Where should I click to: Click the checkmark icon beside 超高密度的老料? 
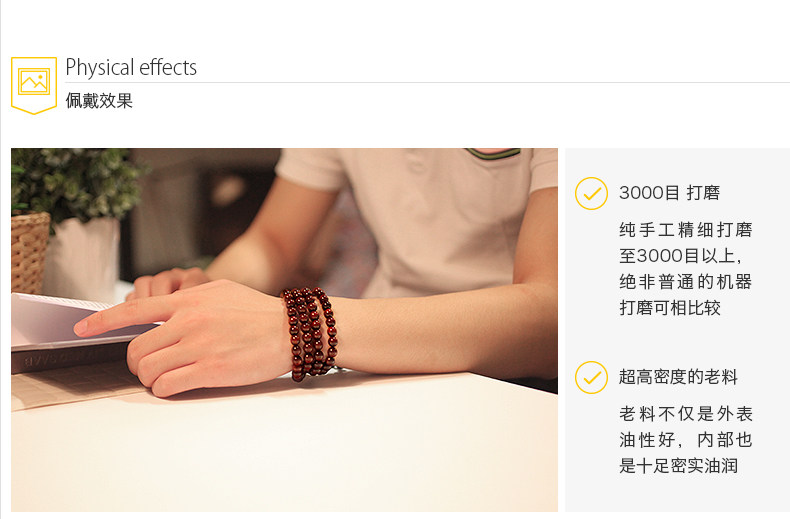[x=591, y=377]
